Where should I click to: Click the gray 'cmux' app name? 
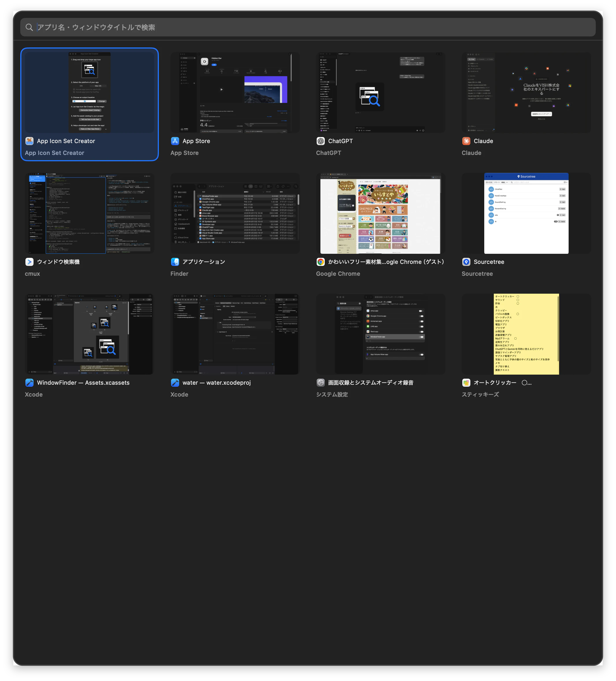pos(32,274)
